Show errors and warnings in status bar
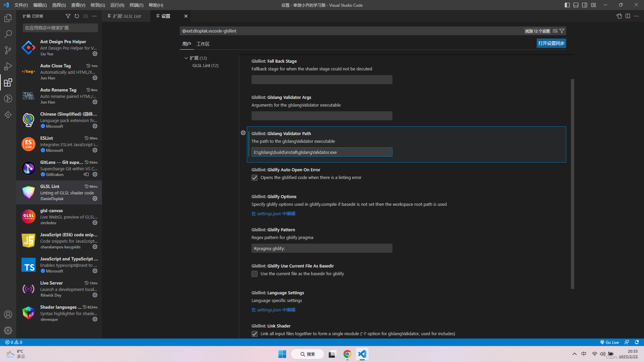 click(14, 342)
